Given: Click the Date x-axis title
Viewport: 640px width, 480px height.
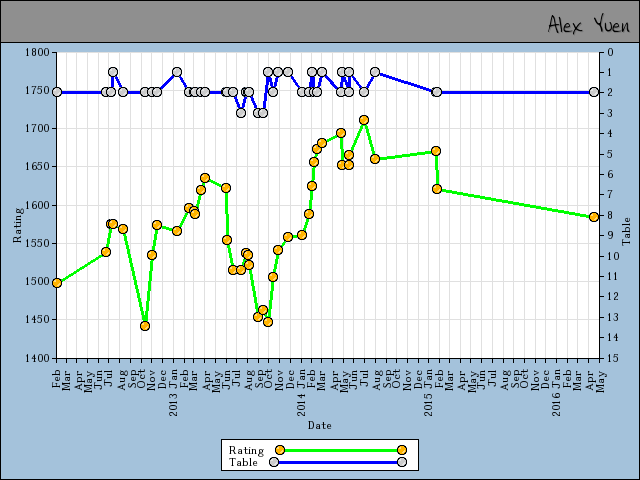Looking at the screenshot, I should [320, 426].
